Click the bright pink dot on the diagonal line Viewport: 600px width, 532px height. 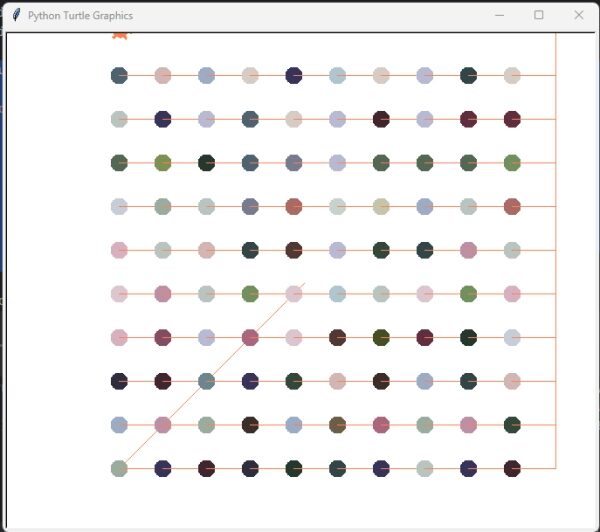[x=250, y=337]
